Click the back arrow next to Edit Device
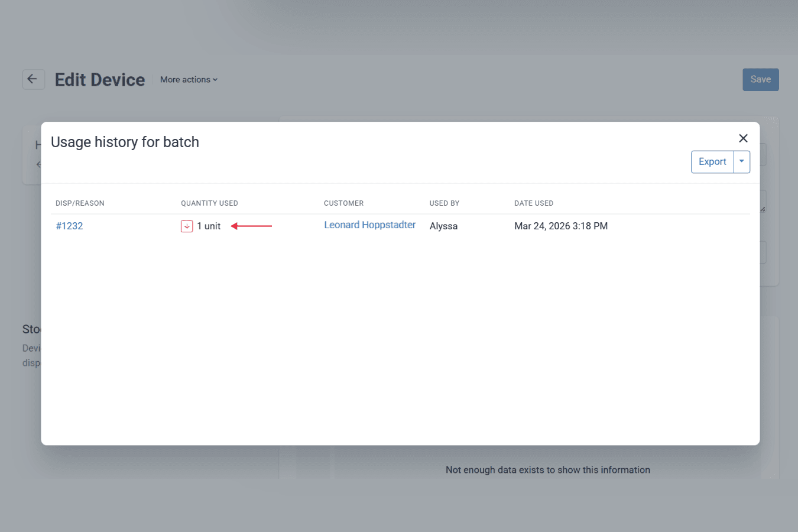This screenshot has height=532, width=798. click(x=33, y=79)
